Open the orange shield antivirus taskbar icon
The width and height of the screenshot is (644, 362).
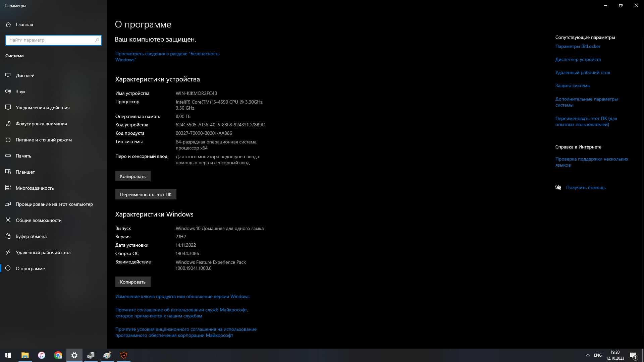tap(123, 355)
